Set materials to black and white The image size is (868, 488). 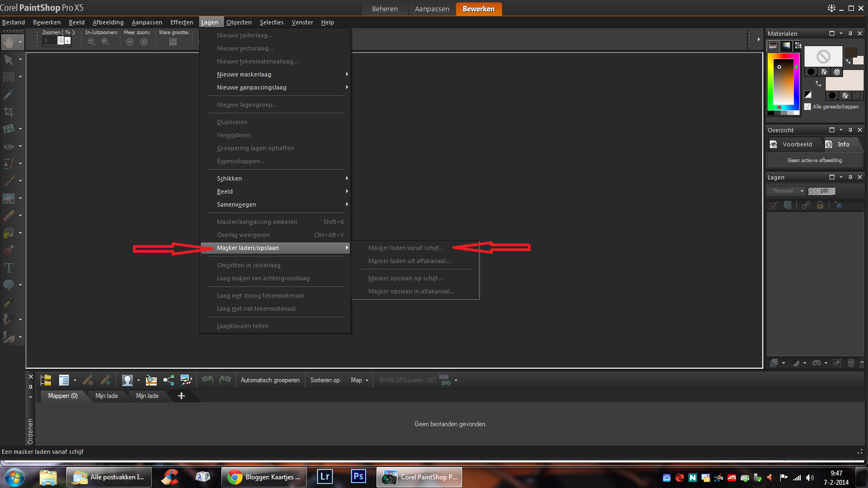pos(808,95)
